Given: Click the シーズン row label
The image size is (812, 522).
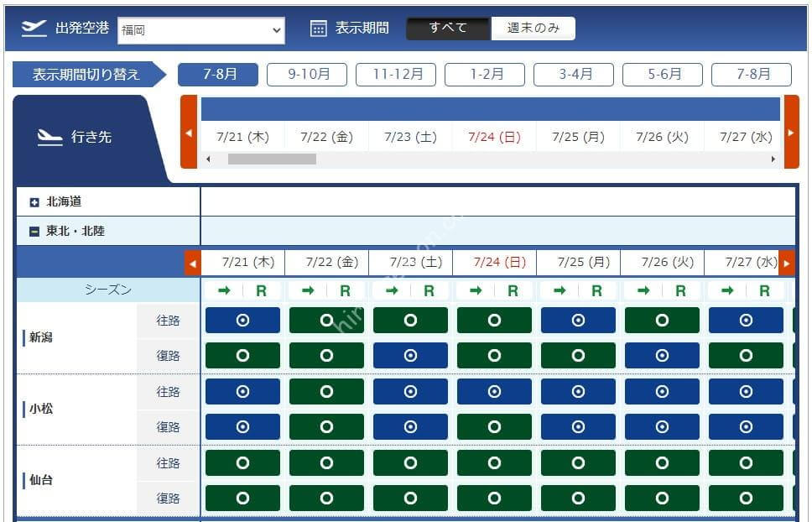Looking at the screenshot, I should (108, 290).
